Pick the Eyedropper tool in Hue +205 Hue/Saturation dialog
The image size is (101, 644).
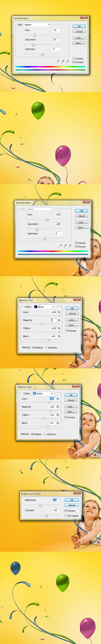click(60, 246)
